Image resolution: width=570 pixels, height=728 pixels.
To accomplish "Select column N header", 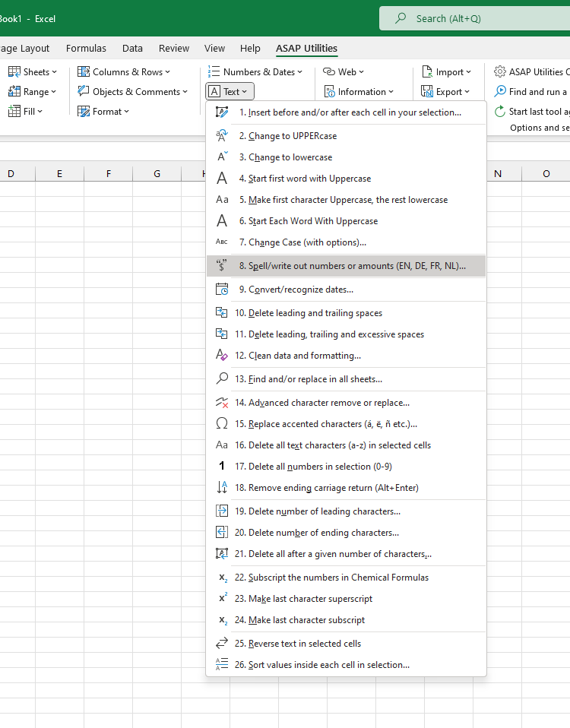I will click(498, 174).
